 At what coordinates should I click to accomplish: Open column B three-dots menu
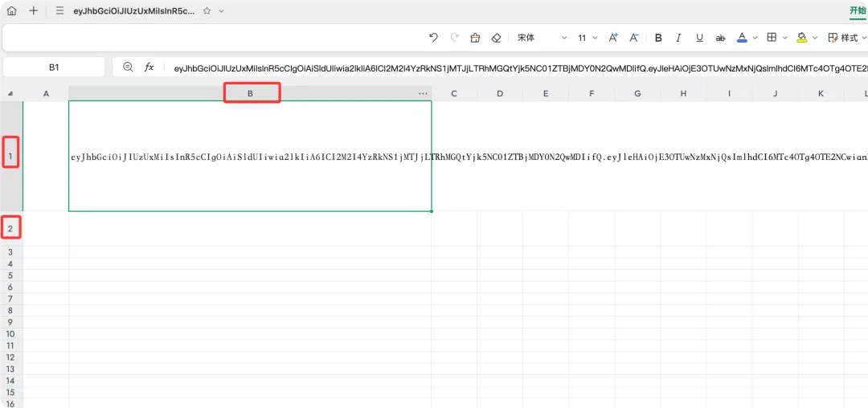pyautogui.click(x=424, y=94)
